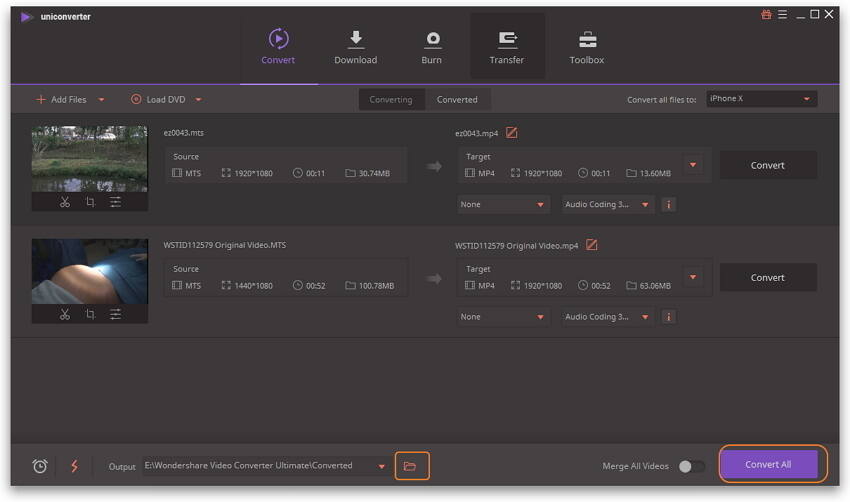Expand target format dropdown for WSTID112579 video

click(x=693, y=277)
